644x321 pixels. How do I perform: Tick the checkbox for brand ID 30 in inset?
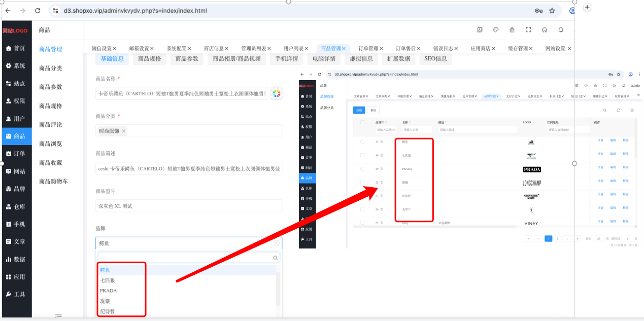click(362, 155)
